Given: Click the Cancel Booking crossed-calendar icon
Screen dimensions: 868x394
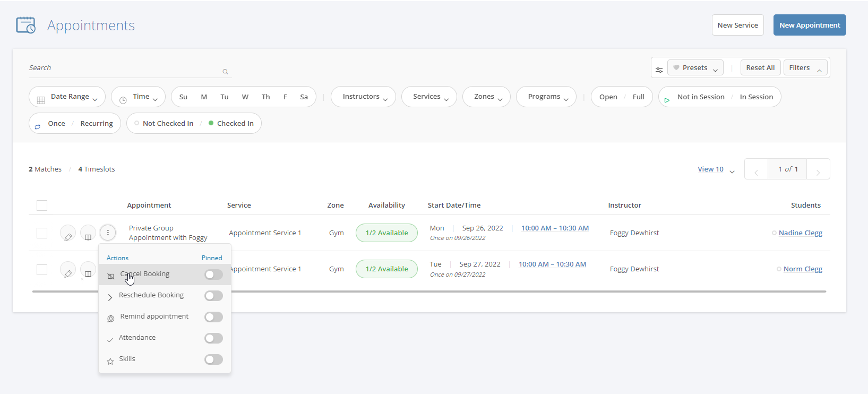Looking at the screenshot, I should (x=111, y=276).
